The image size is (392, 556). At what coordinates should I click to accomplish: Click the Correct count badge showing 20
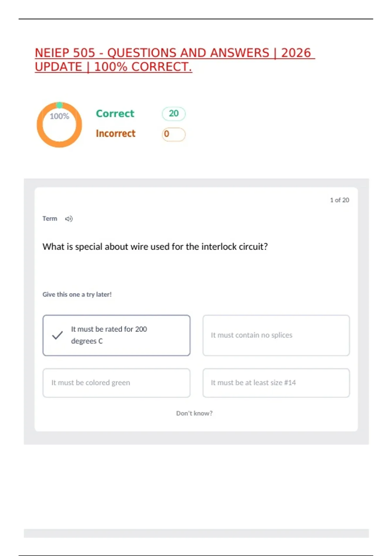pos(174,113)
